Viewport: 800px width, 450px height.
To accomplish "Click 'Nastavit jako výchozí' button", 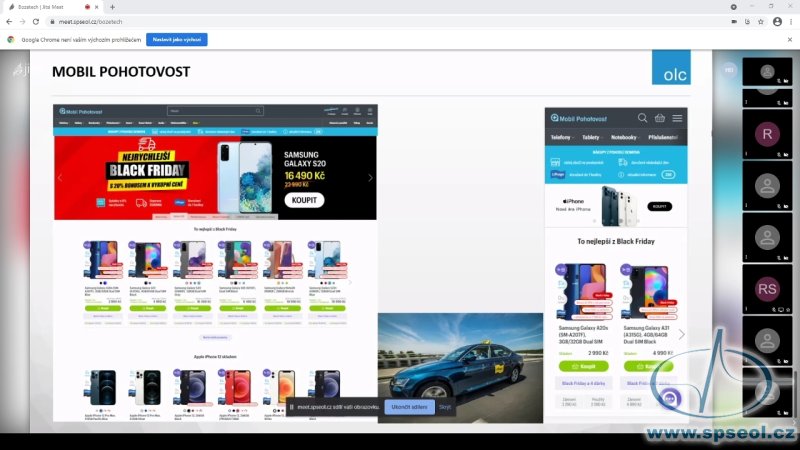I will click(177, 39).
